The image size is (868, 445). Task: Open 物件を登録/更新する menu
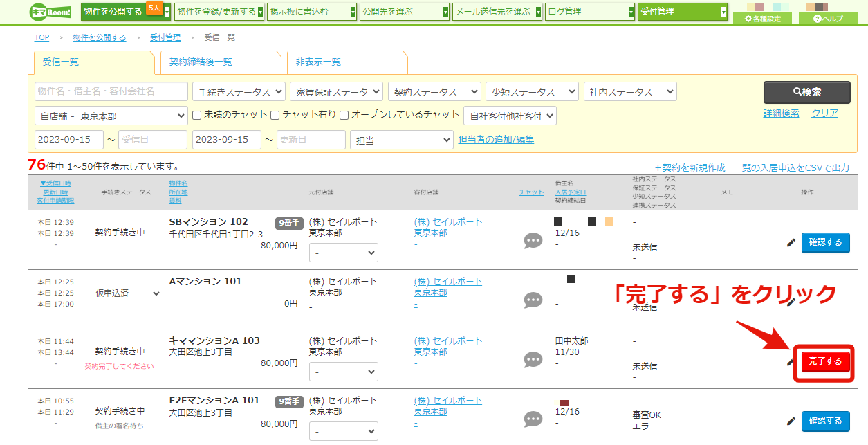click(219, 12)
